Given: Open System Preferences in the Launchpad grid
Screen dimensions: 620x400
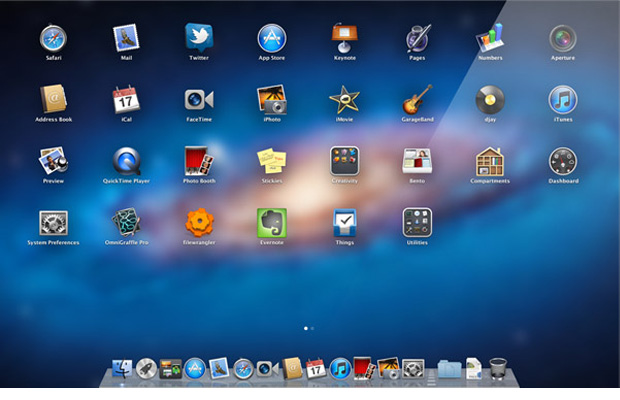Looking at the screenshot, I should tap(53, 223).
